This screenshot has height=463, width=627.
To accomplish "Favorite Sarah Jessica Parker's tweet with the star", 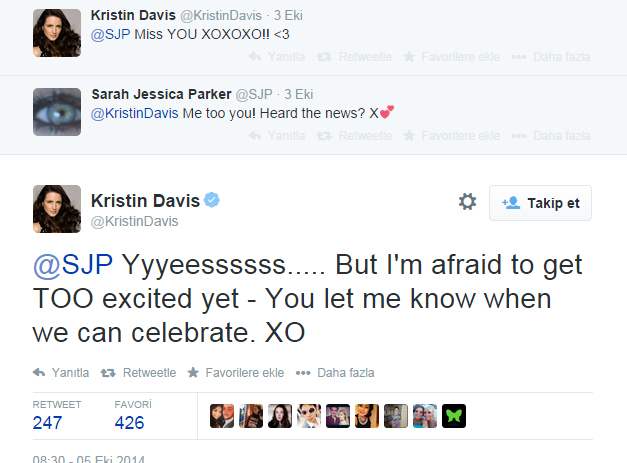I will pyautogui.click(x=451, y=136).
